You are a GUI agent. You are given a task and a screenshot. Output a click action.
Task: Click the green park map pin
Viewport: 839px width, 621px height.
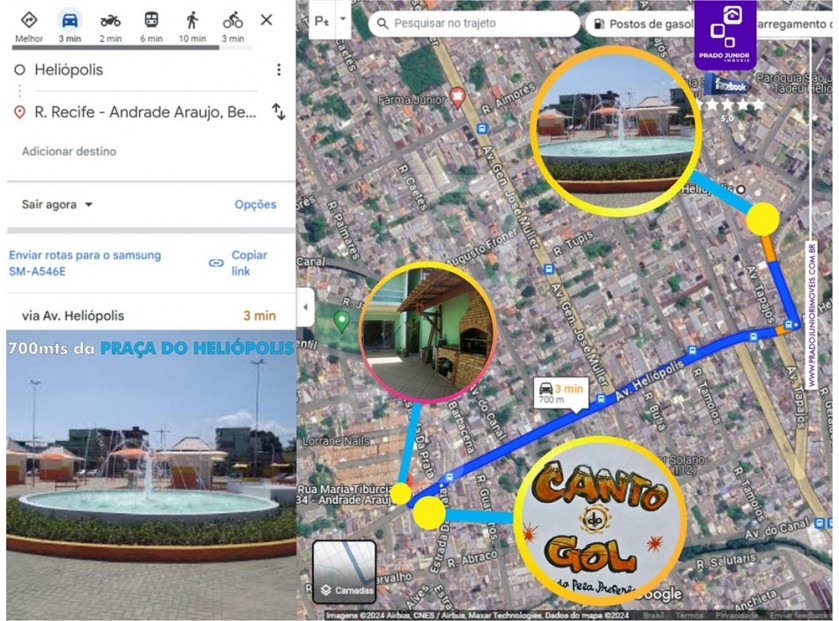pos(341,321)
